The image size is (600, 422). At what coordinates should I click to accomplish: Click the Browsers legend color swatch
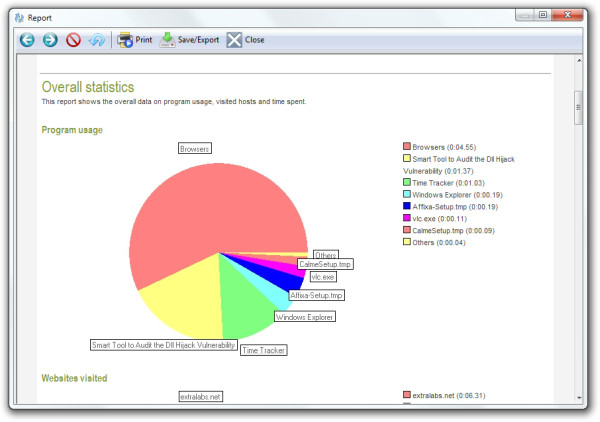407,147
